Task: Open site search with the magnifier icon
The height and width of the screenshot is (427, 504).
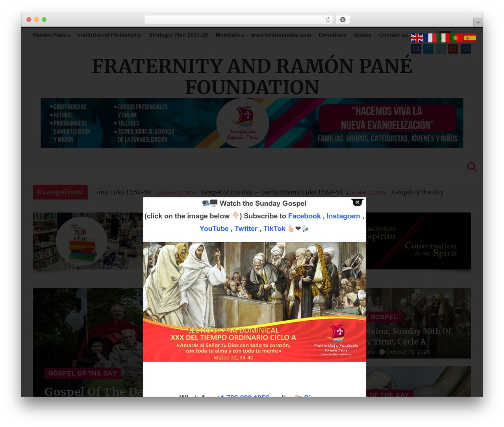Action: click(472, 167)
